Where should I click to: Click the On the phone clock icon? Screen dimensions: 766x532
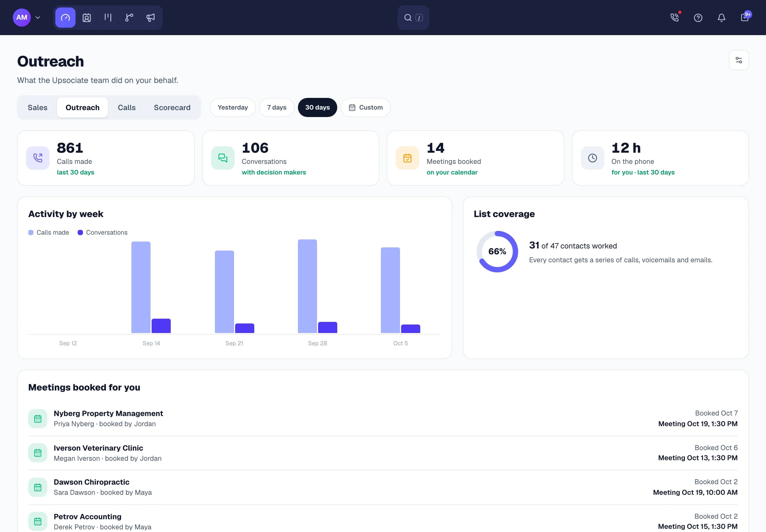(592, 158)
